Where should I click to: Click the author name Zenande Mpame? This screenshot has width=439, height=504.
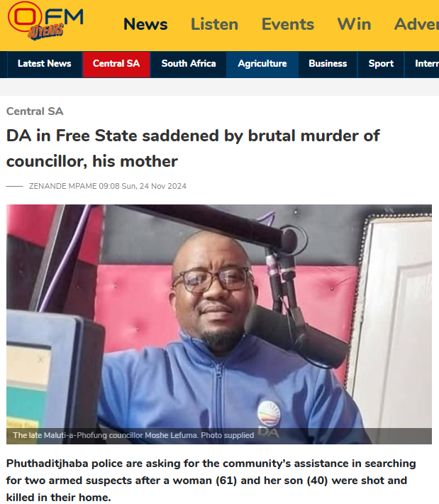pyautogui.click(x=62, y=186)
